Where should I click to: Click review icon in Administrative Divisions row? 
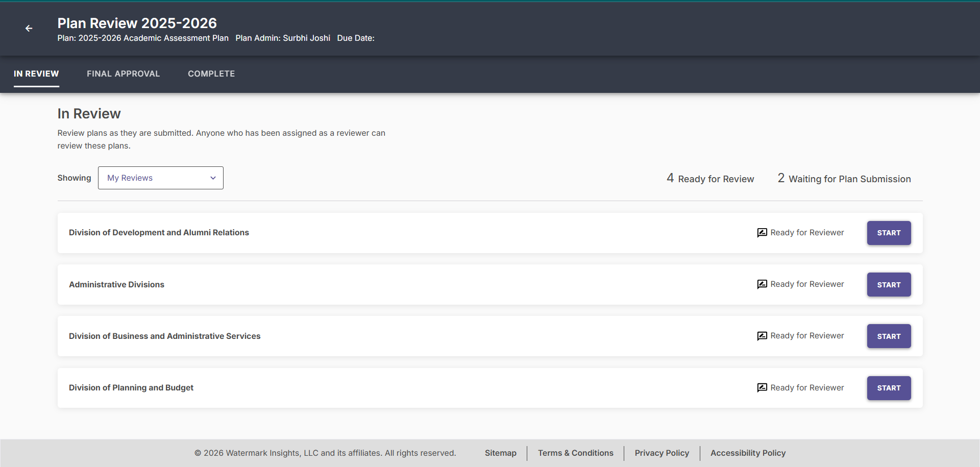pyautogui.click(x=762, y=284)
